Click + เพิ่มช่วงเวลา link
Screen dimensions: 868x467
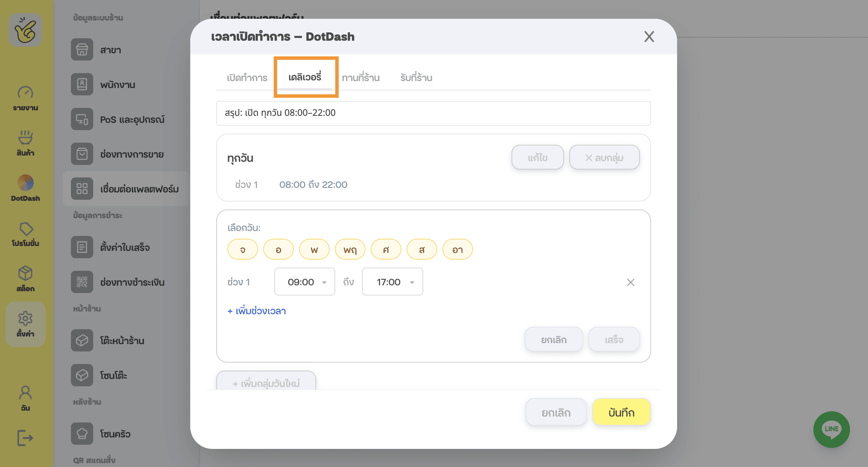coord(257,311)
